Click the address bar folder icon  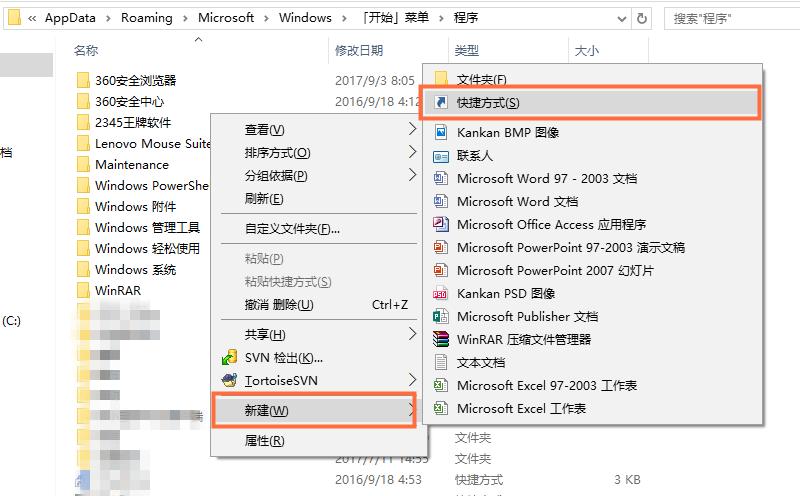pyautogui.click(x=15, y=18)
